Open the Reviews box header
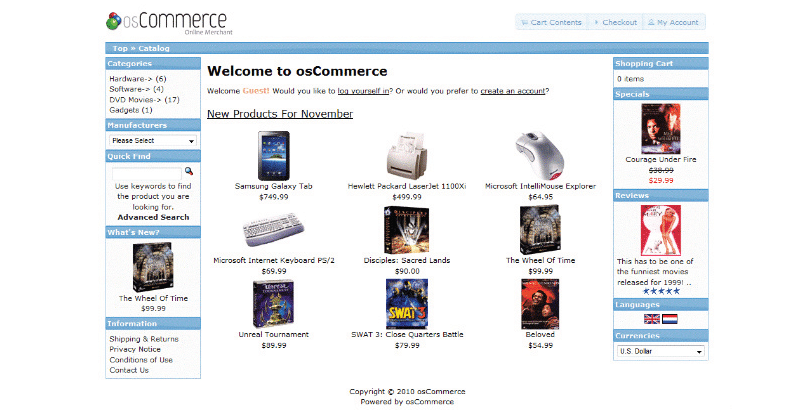 coord(661,196)
